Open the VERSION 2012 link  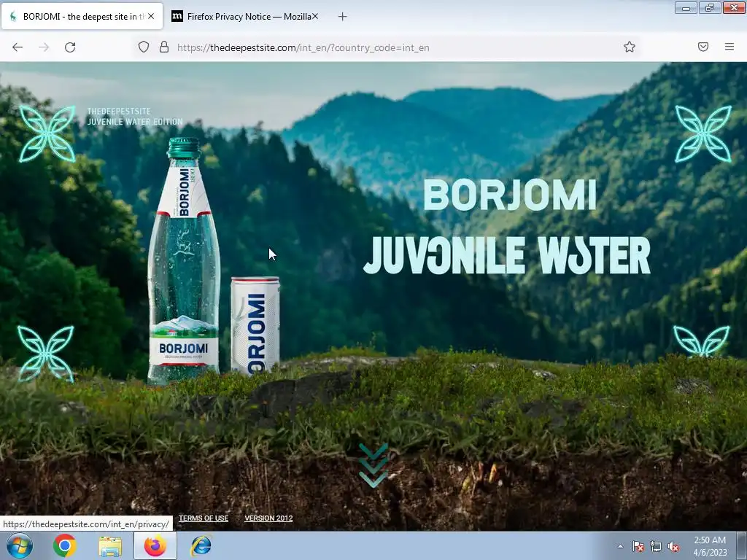click(x=268, y=518)
